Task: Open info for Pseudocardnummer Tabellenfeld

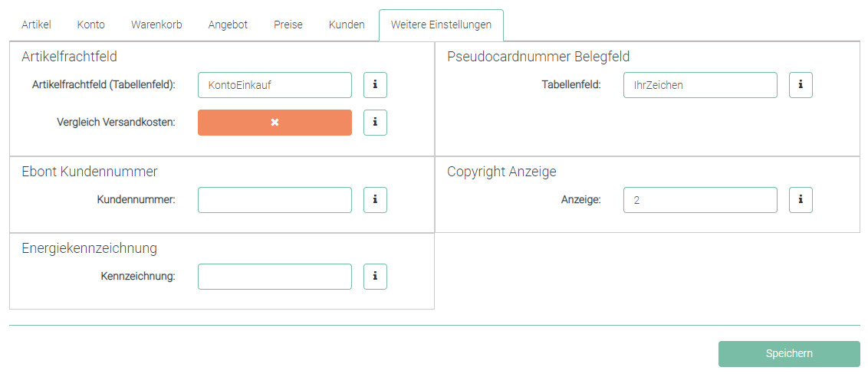Action: pyautogui.click(x=801, y=85)
